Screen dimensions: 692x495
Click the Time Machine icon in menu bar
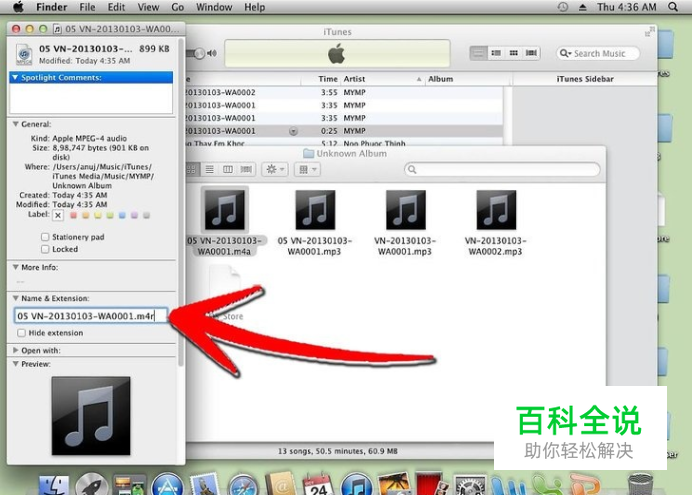(x=563, y=7)
